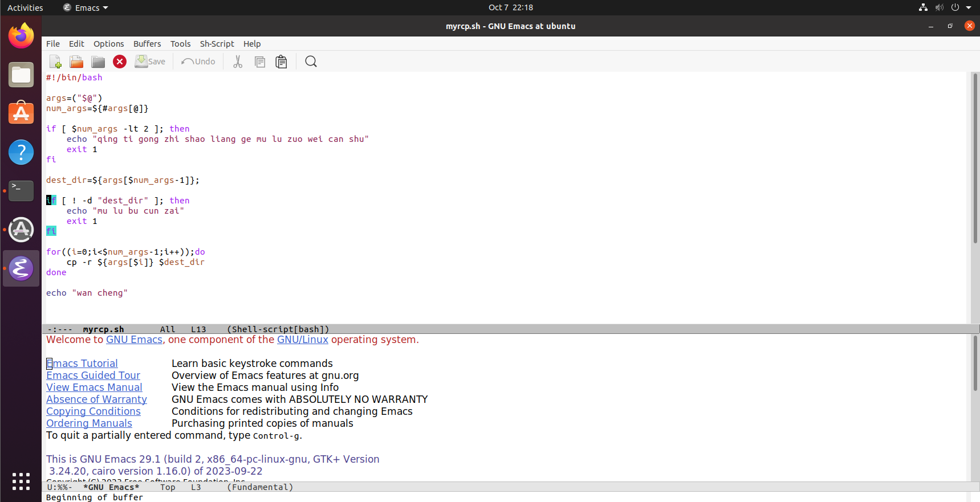Click the 'cp -r' command line

tap(136, 262)
